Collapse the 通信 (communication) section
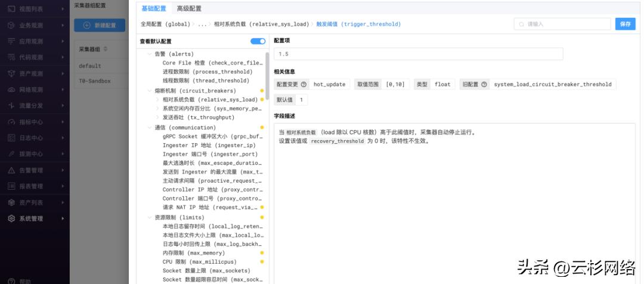The height and width of the screenshot is (284, 644). click(x=148, y=127)
